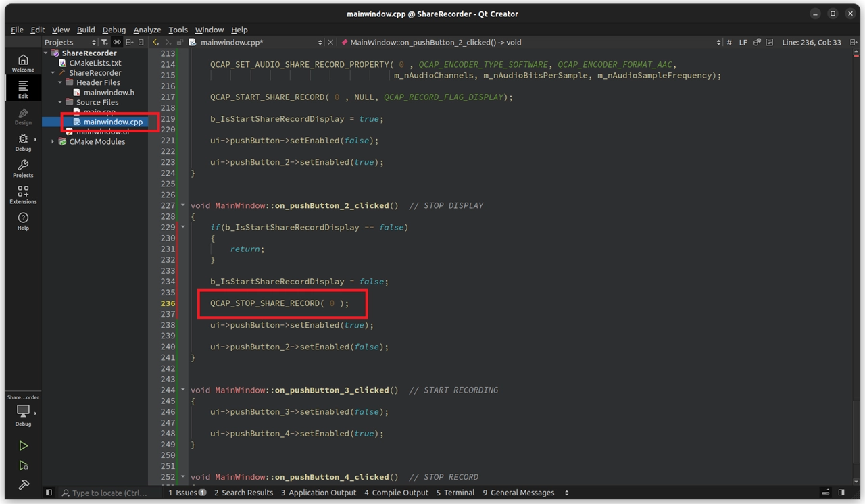The width and height of the screenshot is (865, 504).
Task: Open the output panes selector arrows
Action: 566,493
